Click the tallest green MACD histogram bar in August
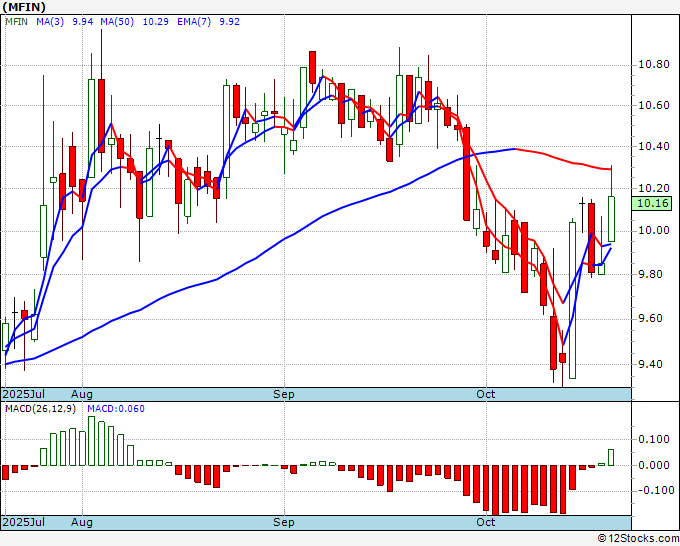This screenshot has width=680, height=546. pyautogui.click(x=92, y=441)
